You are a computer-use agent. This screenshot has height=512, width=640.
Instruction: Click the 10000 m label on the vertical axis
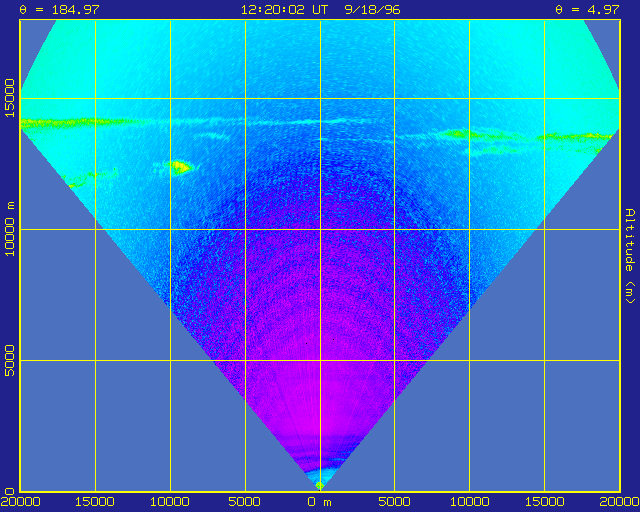(9, 229)
